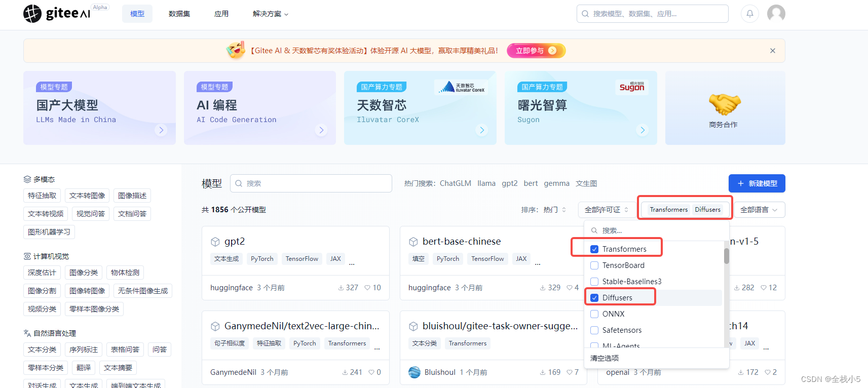Check the Safetensors option
This screenshot has width=868, height=388.
[594, 330]
